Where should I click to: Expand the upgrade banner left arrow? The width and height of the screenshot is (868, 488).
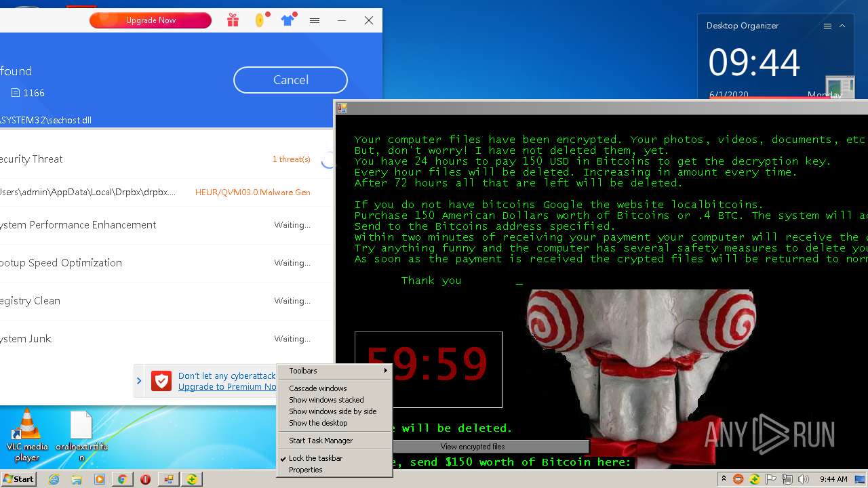pyautogui.click(x=139, y=381)
